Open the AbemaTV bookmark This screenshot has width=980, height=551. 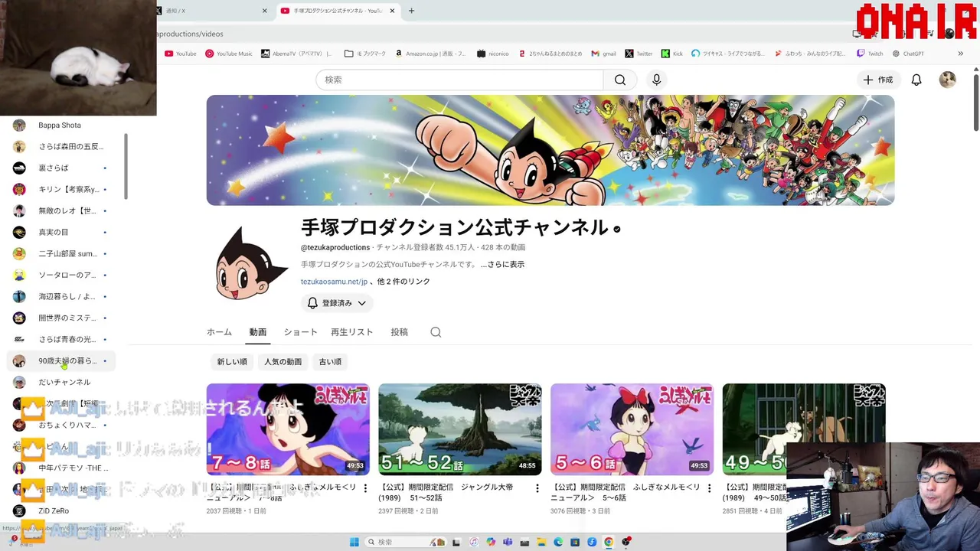point(297,54)
